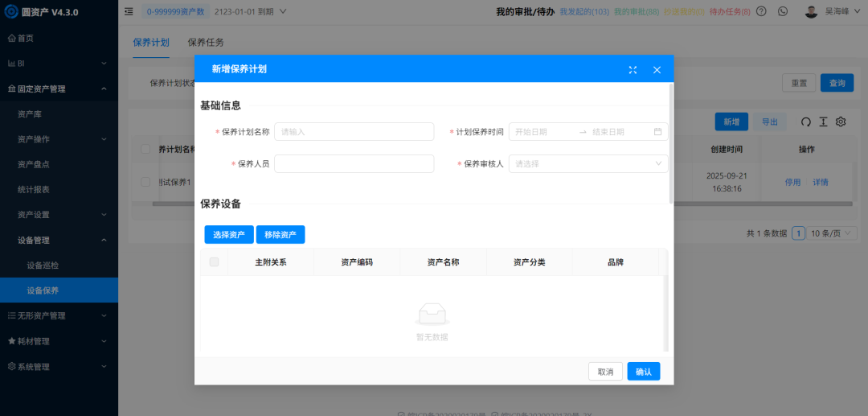868x416 pixels.
Task: Click the fullscreen icon in the dialog header
Action: click(633, 70)
